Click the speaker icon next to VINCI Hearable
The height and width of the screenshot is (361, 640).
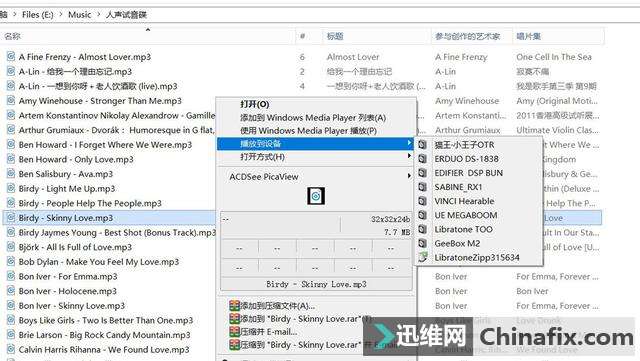pyautogui.click(x=423, y=201)
